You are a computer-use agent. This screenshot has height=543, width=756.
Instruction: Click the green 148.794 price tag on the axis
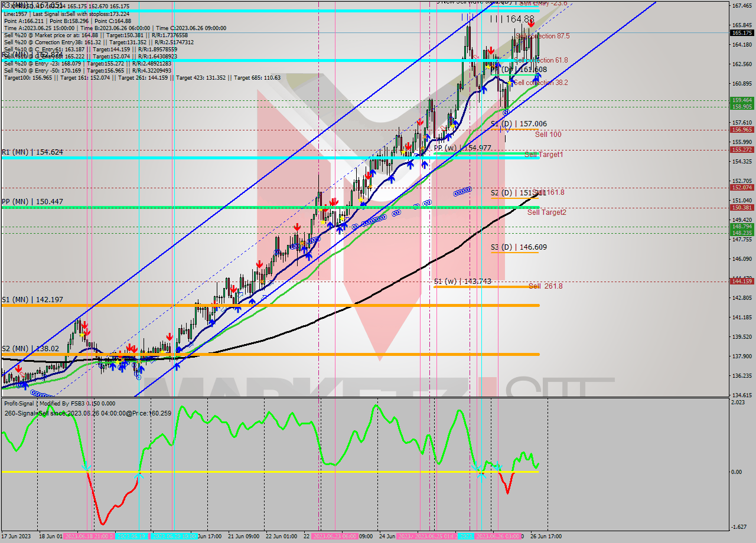point(741,227)
